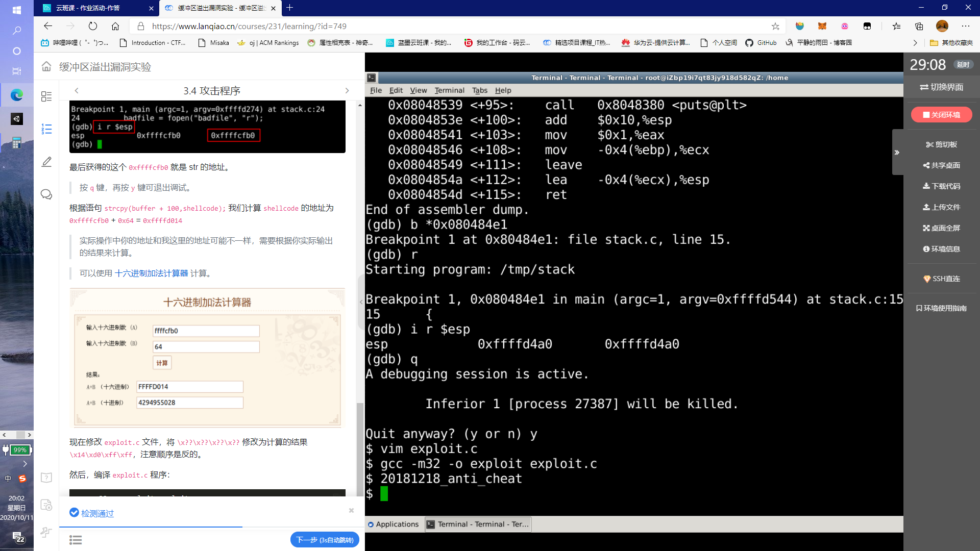The height and width of the screenshot is (551, 980).
Task: Open the 其他收藏夹 bookmarks folder
Action: point(951,43)
